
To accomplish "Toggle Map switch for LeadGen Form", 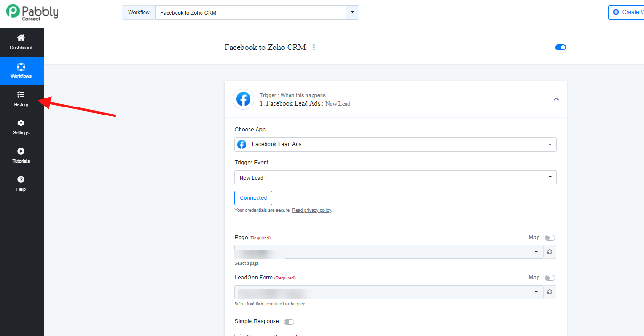I will (x=550, y=278).
